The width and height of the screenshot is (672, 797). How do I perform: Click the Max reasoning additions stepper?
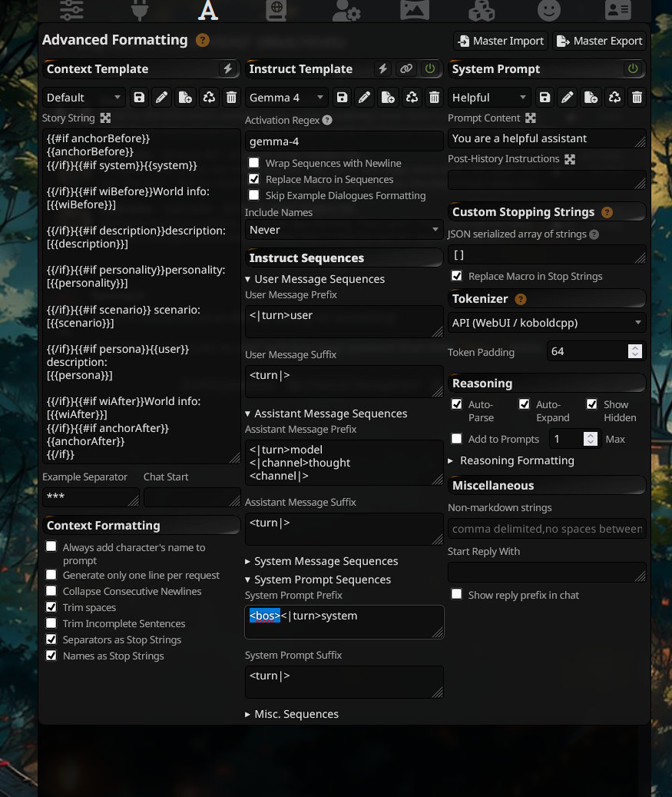591,439
